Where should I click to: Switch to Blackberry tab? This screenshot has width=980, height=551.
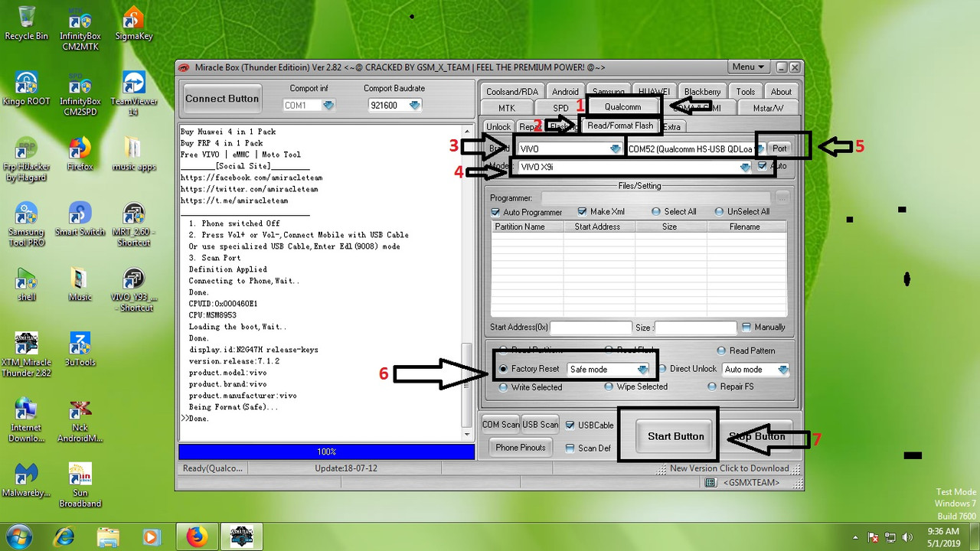coord(702,92)
